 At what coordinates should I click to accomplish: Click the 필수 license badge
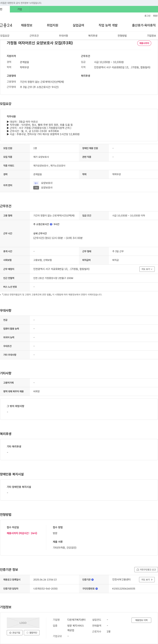click(x=36, y=183)
